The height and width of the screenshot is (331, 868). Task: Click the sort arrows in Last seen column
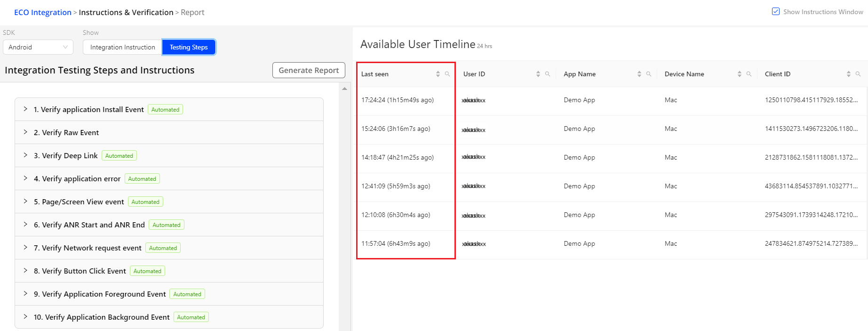[x=438, y=74]
